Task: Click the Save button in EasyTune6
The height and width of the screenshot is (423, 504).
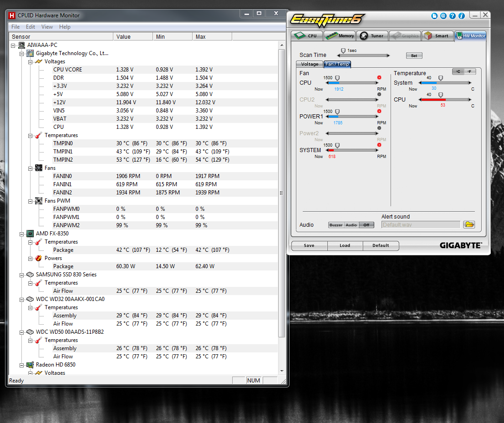Action: (309, 245)
